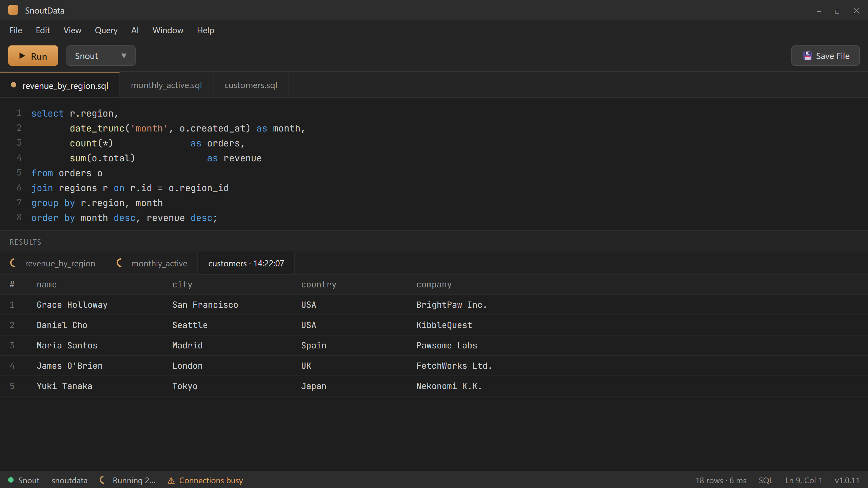Viewport: 868px width, 488px height.
Task: Click the Save File button
Action: coord(825,56)
